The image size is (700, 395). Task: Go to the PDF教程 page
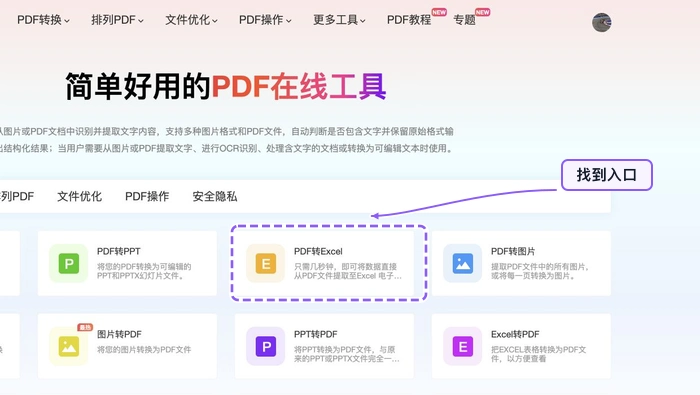pyautogui.click(x=409, y=20)
